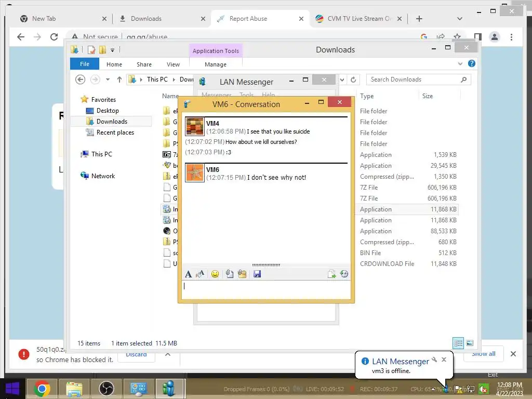The image size is (532, 399).
Task: Show hidden tray icons arrow
Action: click(x=434, y=389)
